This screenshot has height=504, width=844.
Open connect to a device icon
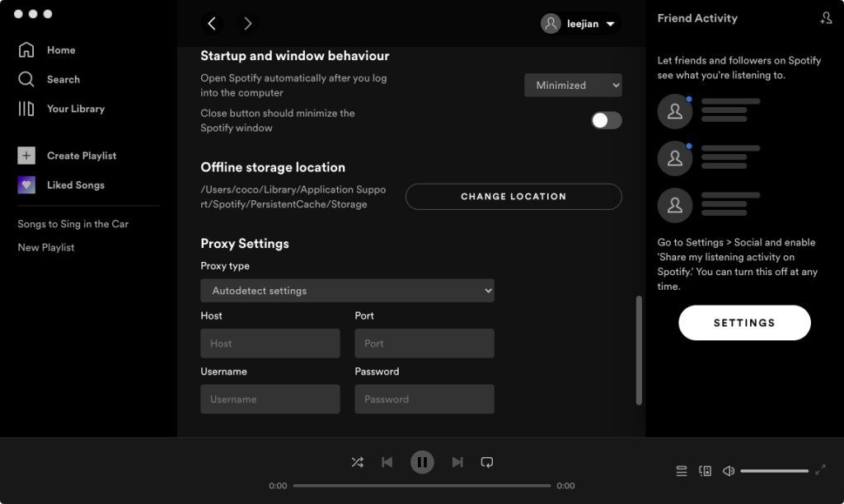click(x=705, y=471)
